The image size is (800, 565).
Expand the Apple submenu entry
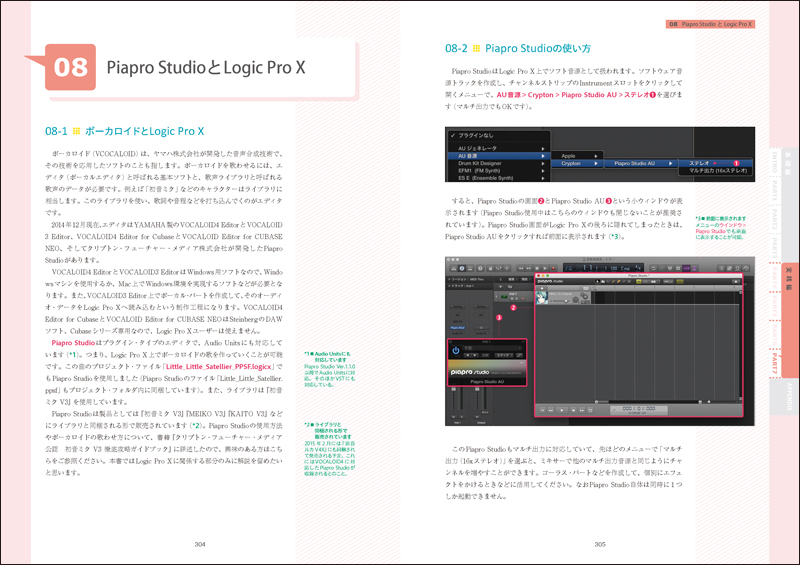click(577, 156)
